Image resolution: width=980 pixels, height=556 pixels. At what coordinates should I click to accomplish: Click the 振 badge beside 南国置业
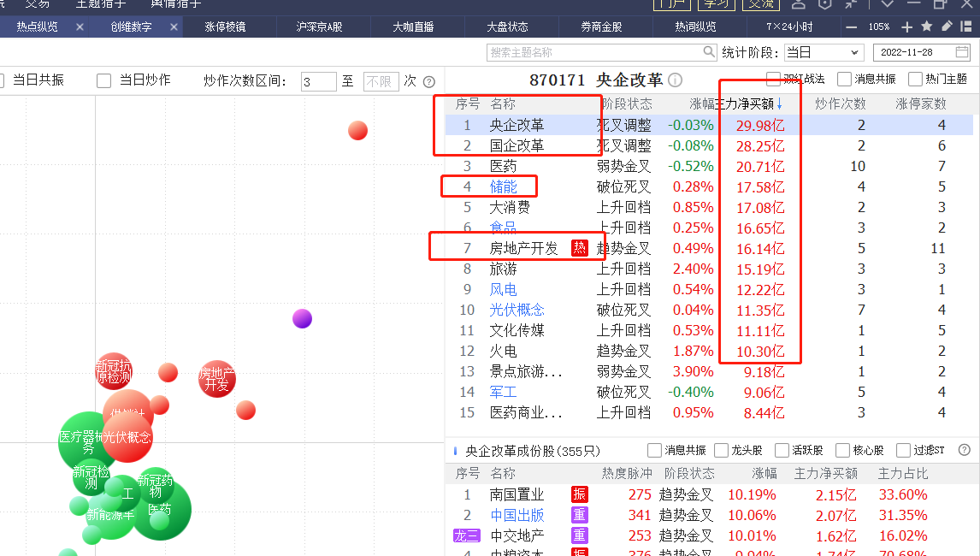coord(580,494)
